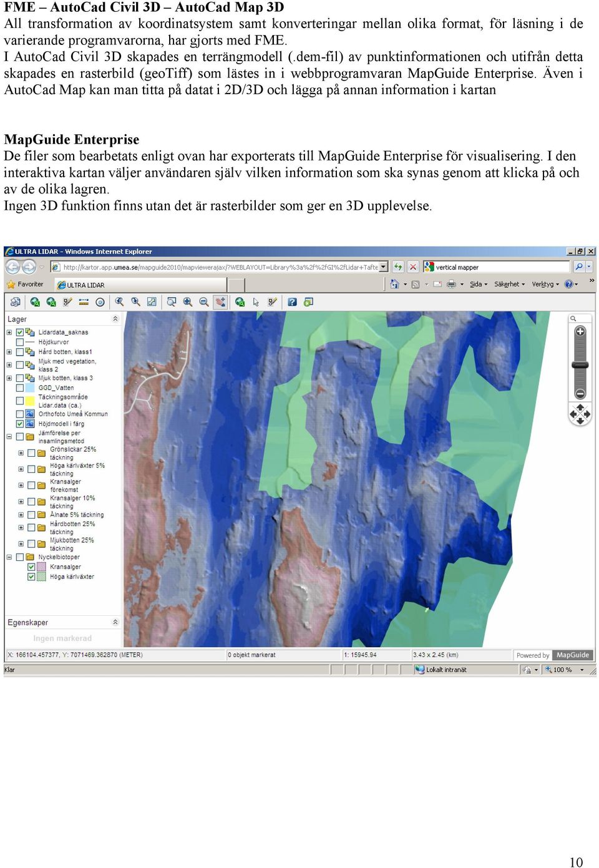Choose the arrow pointer select tool

(256, 302)
